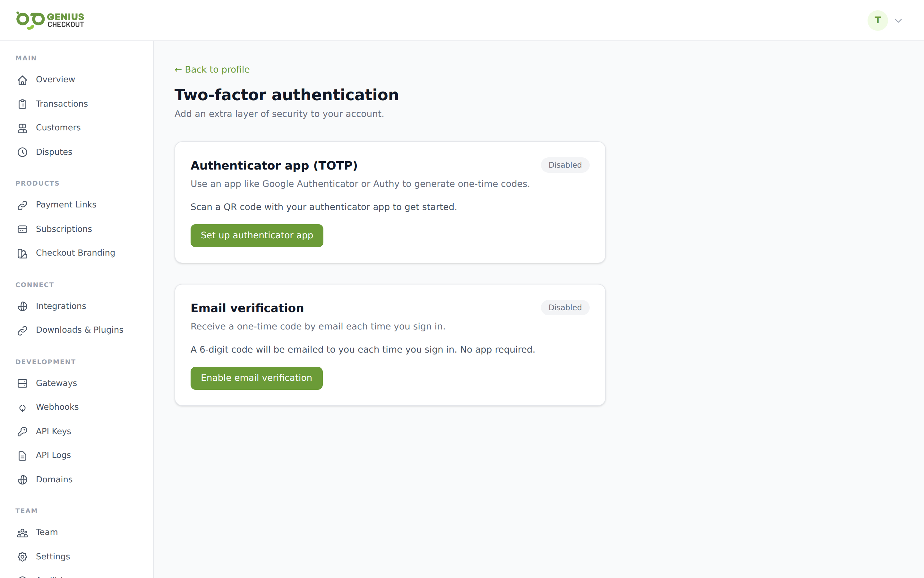924x578 pixels.
Task: Click the Email verification title
Action: [x=247, y=308]
